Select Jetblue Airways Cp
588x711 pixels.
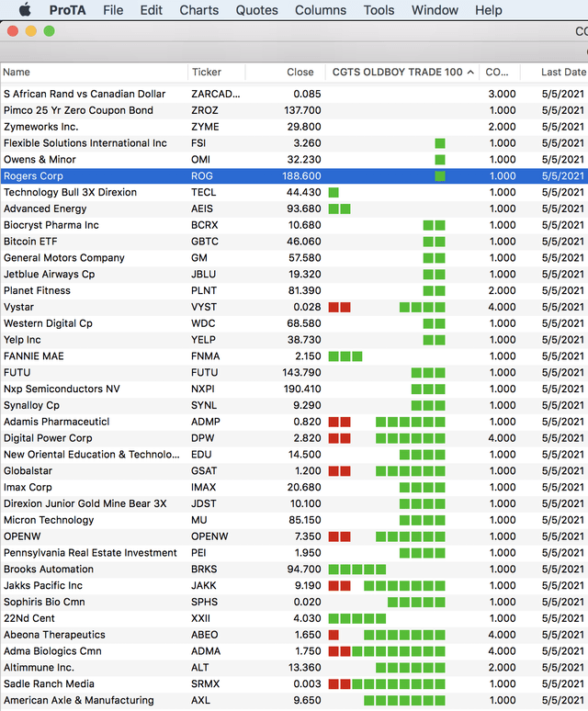point(294,274)
